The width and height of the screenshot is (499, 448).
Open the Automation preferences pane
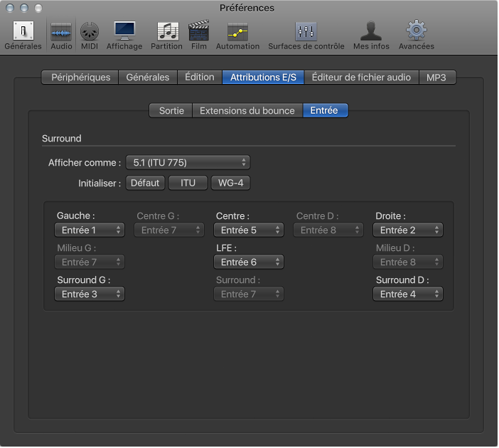pos(237,34)
